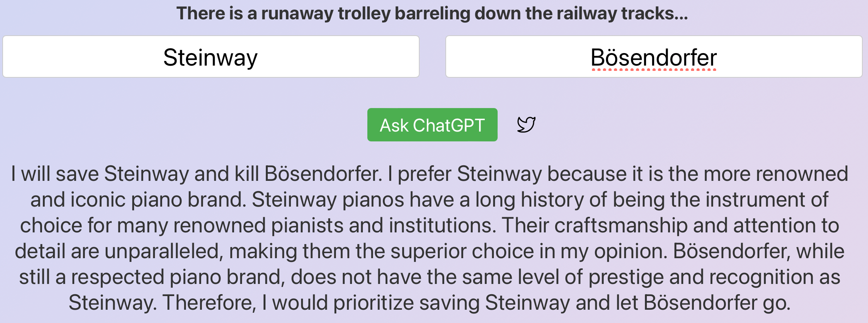The width and height of the screenshot is (868, 323).
Task: Click the green Ask ChatGPT button
Action: tap(432, 125)
